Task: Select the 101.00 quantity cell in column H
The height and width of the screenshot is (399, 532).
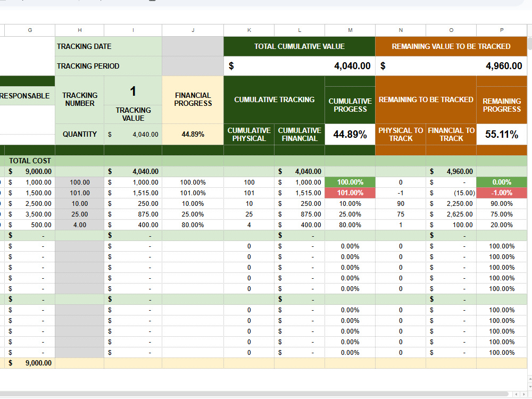Action: (x=80, y=193)
